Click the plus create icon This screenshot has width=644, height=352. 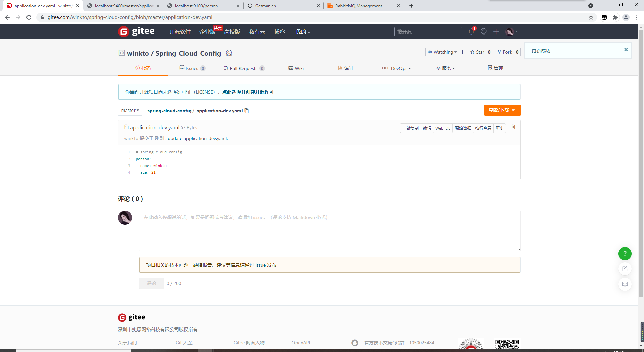[x=496, y=32]
